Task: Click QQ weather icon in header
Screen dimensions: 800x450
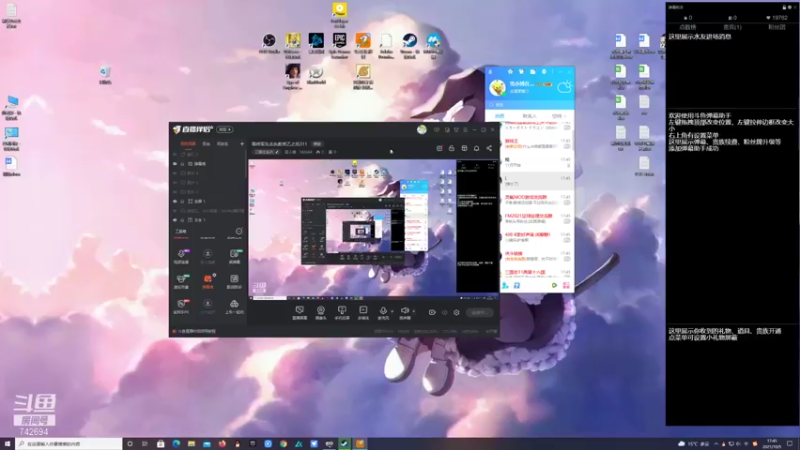Action: coord(564,88)
